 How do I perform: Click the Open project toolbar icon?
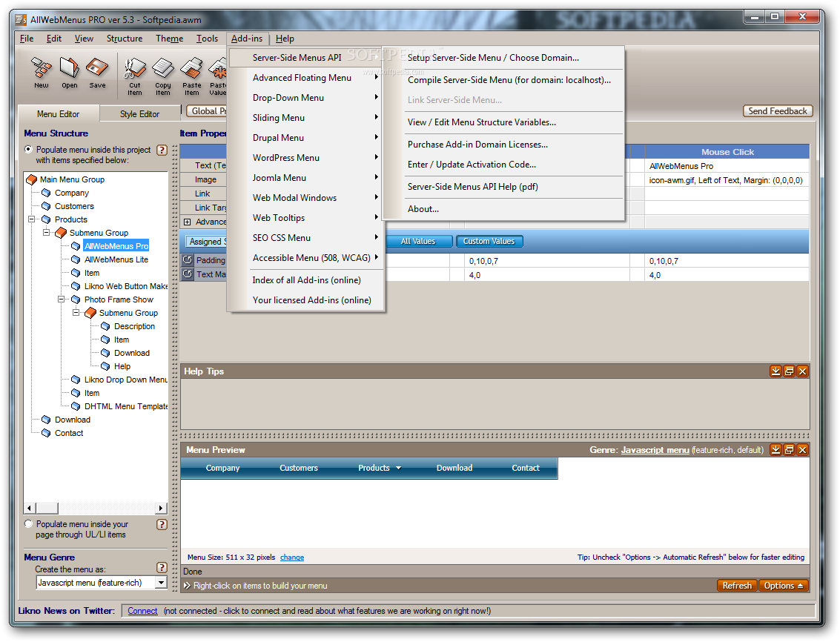point(69,73)
